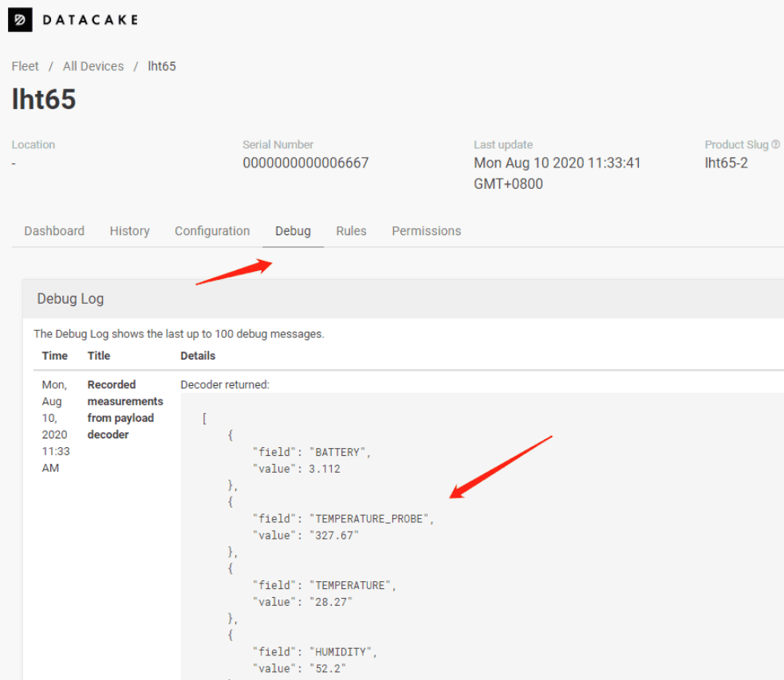Click the Details column header
Viewport: 784px width, 680px height.
click(198, 356)
